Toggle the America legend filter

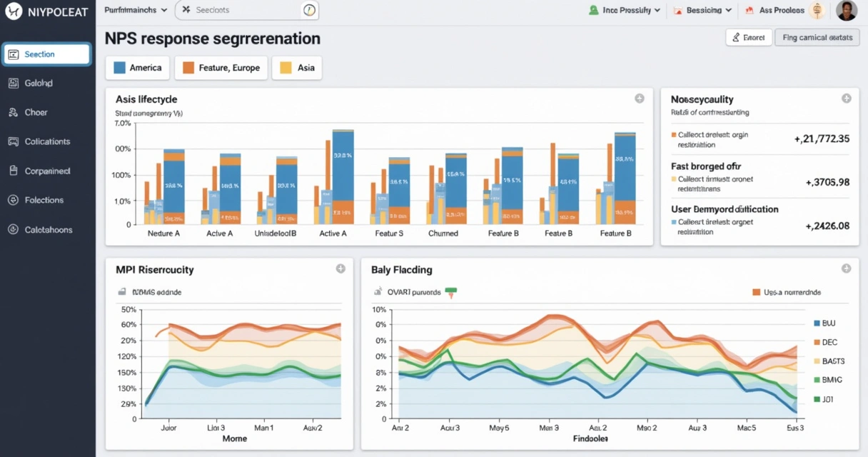[x=137, y=68]
